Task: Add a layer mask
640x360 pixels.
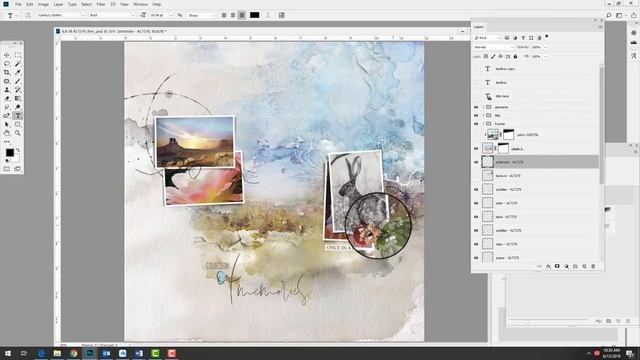Action: tap(557, 266)
